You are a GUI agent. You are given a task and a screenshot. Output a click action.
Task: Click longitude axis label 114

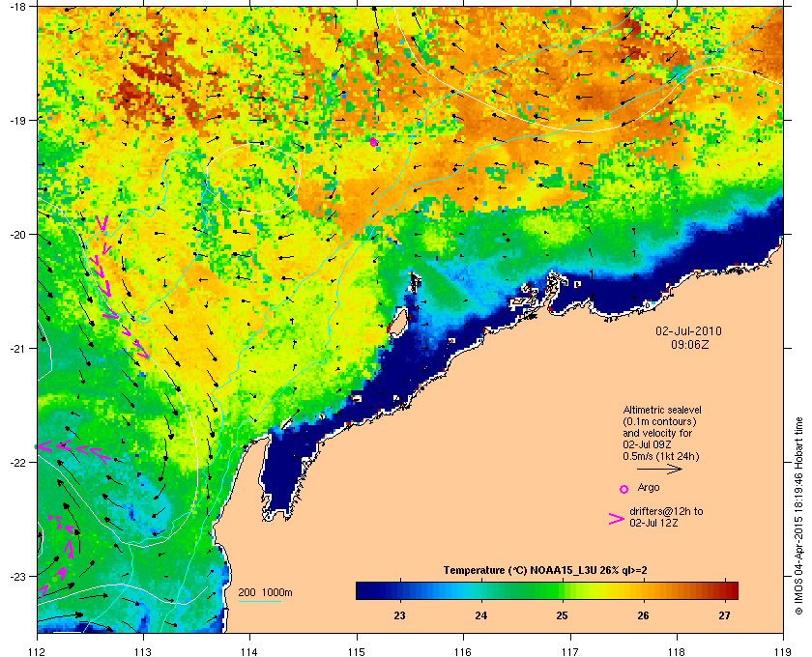[x=249, y=651]
